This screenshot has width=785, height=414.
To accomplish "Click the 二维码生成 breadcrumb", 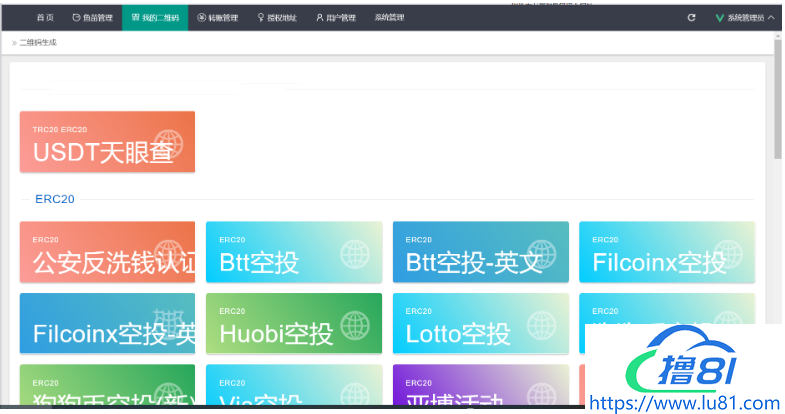I will [38, 43].
